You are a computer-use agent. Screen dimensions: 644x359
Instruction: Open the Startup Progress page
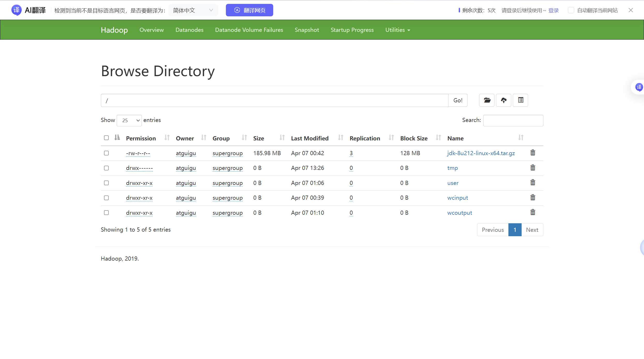point(352,30)
